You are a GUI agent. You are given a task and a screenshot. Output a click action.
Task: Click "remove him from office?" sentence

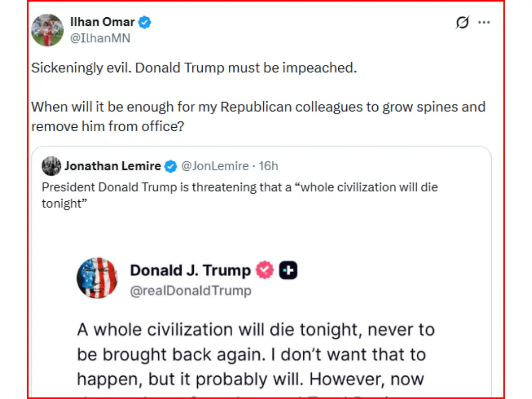tap(108, 126)
